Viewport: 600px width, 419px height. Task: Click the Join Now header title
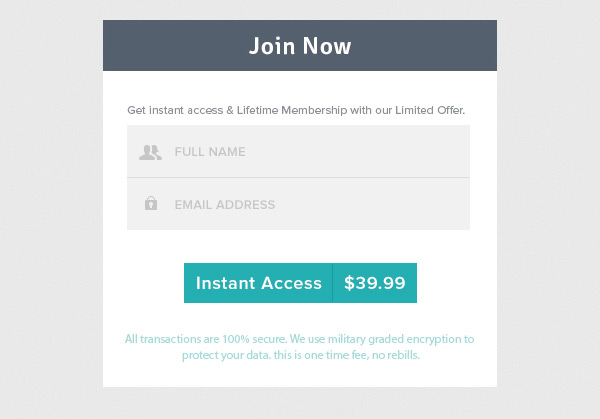click(x=300, y=46)
